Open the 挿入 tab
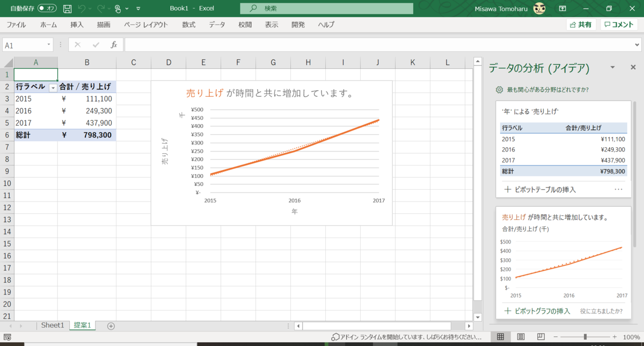Image resolution: width=644 pixels, height=346 pixels. (77, 25)
